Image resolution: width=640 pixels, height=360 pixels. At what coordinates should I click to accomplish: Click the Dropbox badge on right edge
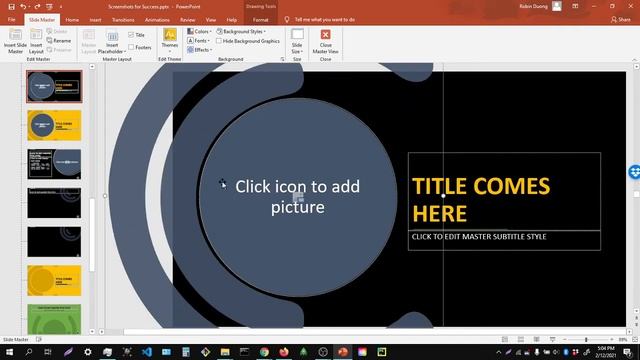click(634, 172)
